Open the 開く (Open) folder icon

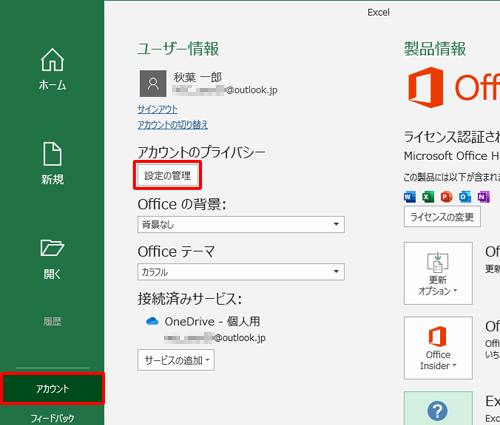pyautogui.click(x=52, y=248)
